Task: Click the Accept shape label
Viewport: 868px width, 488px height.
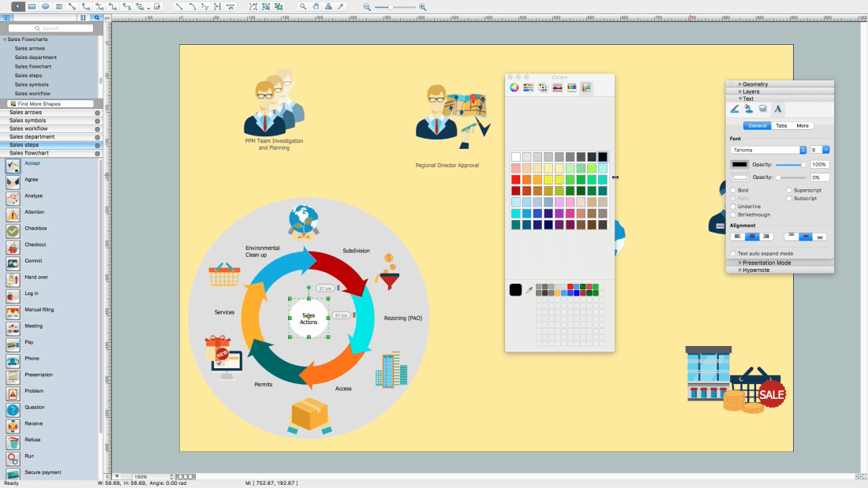Action: point(32,163)
